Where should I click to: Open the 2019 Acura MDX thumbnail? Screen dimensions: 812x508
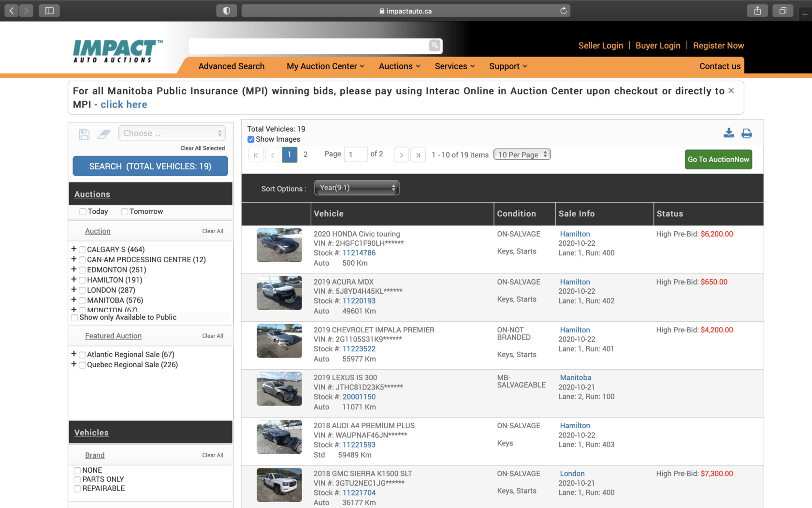(x=279, y=293)
